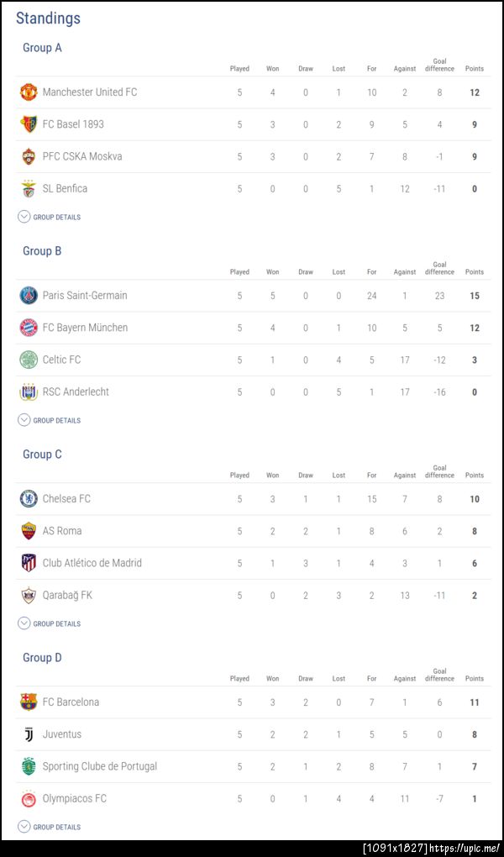Click the Group C heading
The width and height of the screenshot is (504, 857).
[42, 455]
